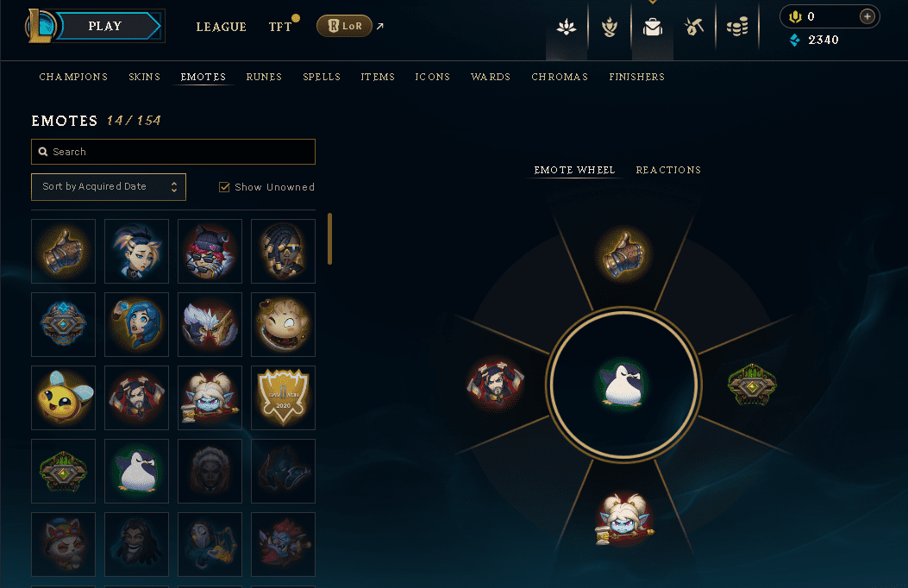The image size is (908, 588).
Task: Select the bee emote in the grid
Action: 63,397
